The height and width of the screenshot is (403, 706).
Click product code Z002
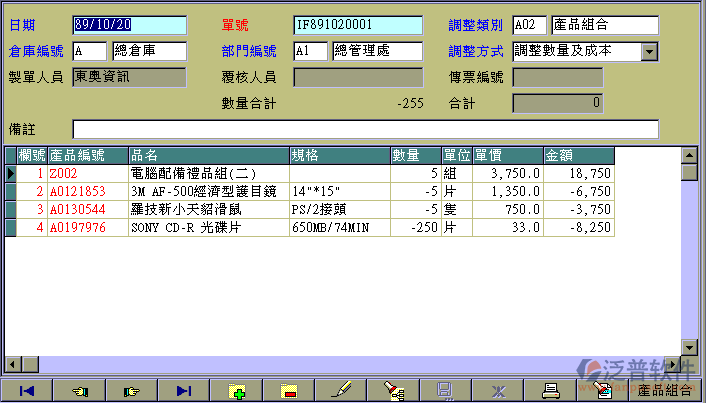point(63,173)
